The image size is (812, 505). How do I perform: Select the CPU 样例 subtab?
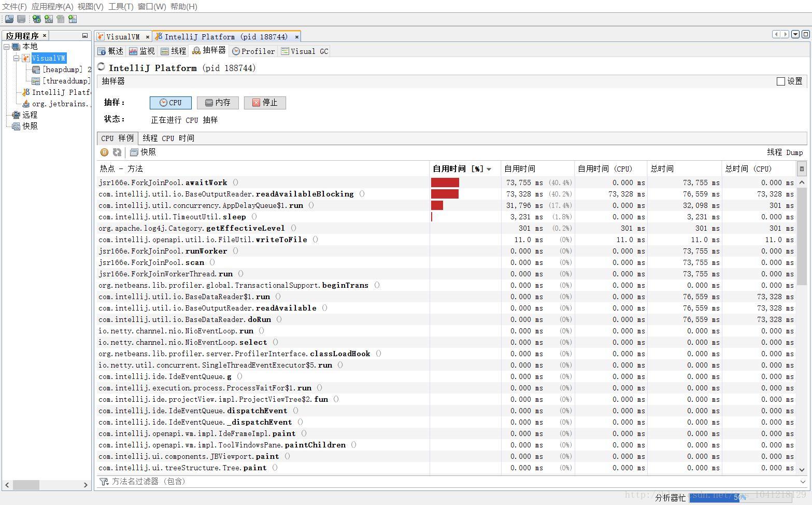[117, 138]
